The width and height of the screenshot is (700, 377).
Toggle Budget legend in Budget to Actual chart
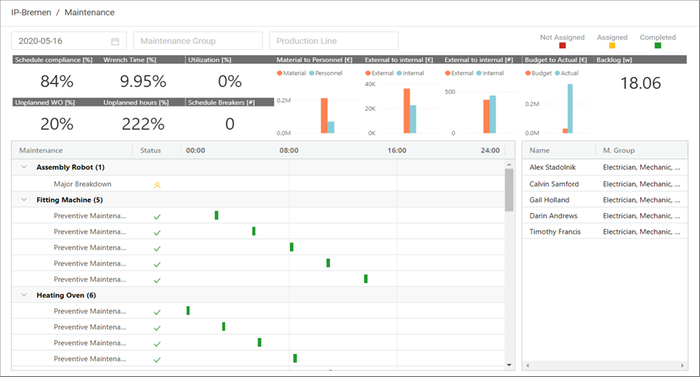coord(538,73)
